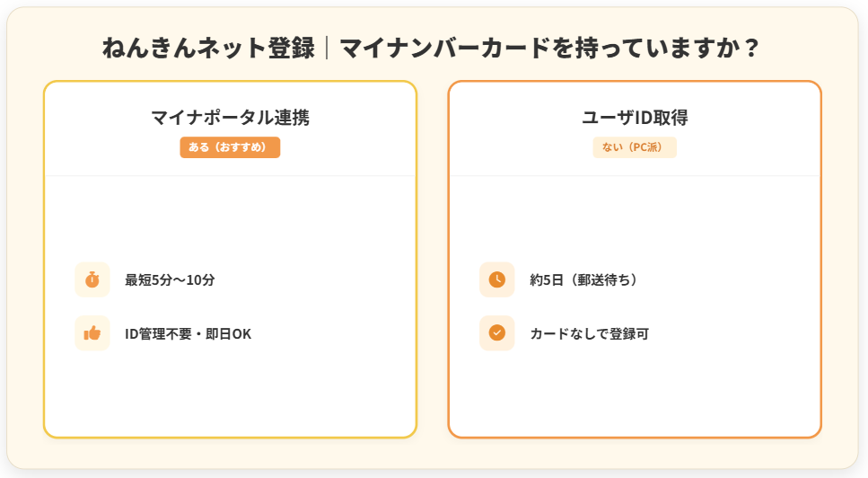The image size is (868, 478).
Task: Click empty space inside the yellow-bordered left card
Action: pos(230,395)
